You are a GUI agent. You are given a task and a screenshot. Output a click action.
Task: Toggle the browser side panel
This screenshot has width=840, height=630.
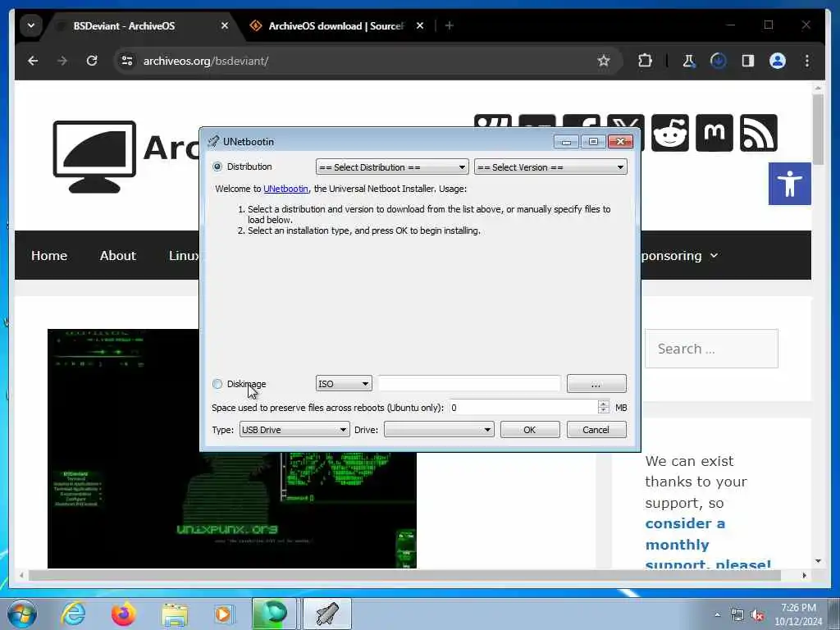[x=748, y=61]
